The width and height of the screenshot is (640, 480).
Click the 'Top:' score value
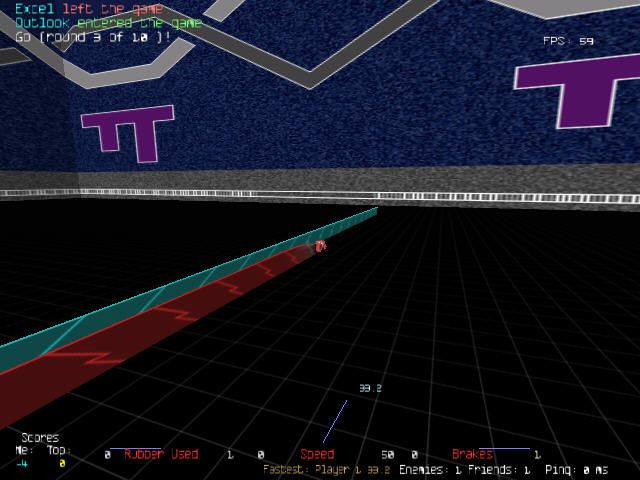coord(61,463)
